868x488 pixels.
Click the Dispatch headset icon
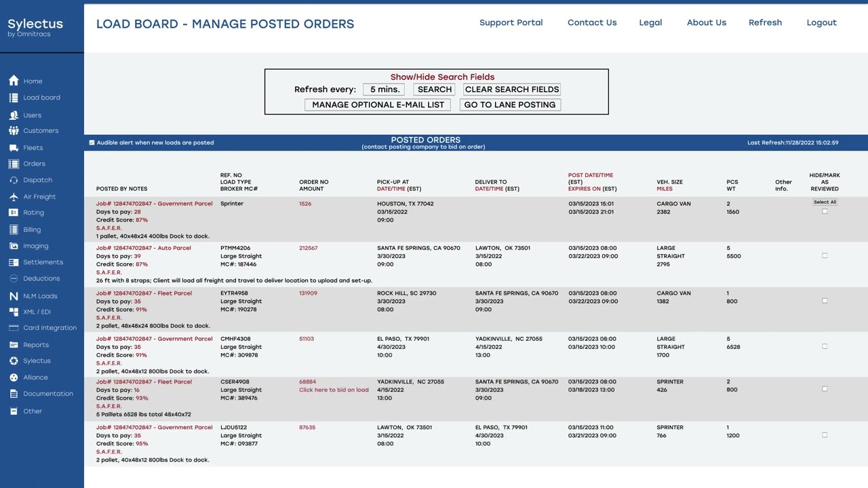[14, 180]
